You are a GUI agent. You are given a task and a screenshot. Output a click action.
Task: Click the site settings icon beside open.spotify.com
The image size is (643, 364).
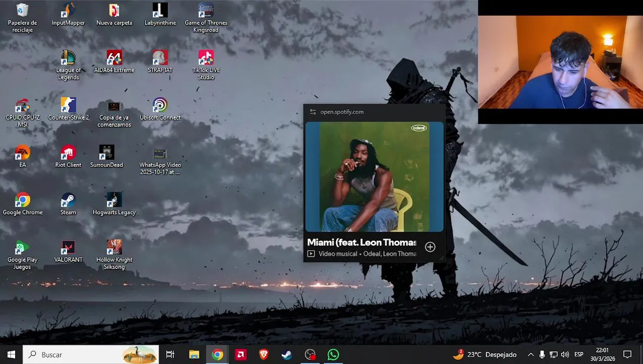(312, 112)
